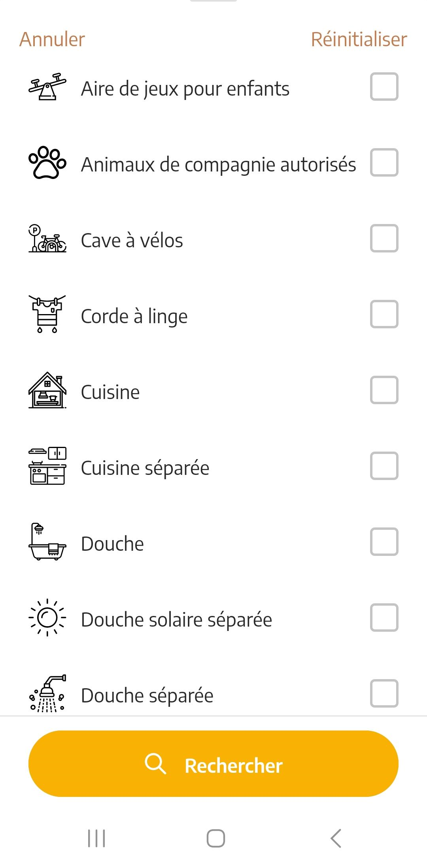
Task: Start search with Rechercher button
Action: tap(213, 764)
